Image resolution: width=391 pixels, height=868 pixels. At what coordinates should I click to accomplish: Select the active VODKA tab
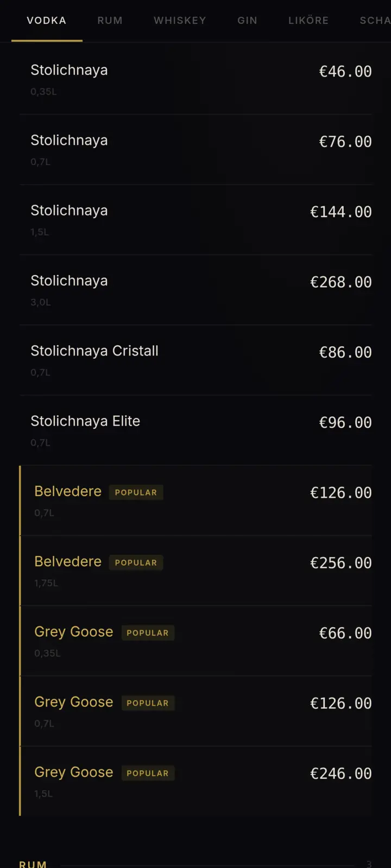point(46,20)
